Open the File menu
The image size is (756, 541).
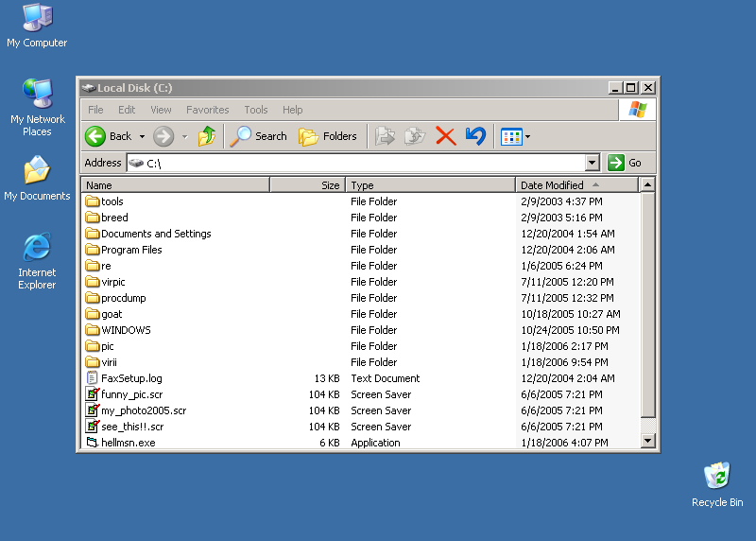pyautogui.click(x=95, y=110)
